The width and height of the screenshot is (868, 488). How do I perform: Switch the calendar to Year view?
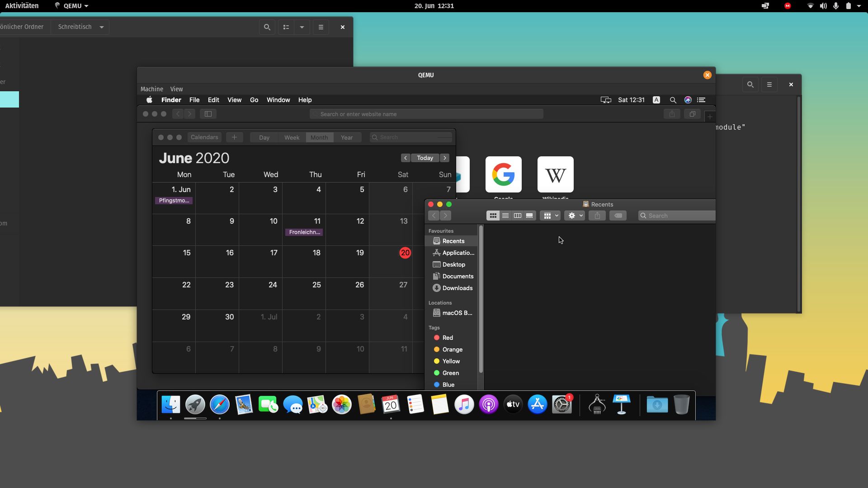[347, 137]
